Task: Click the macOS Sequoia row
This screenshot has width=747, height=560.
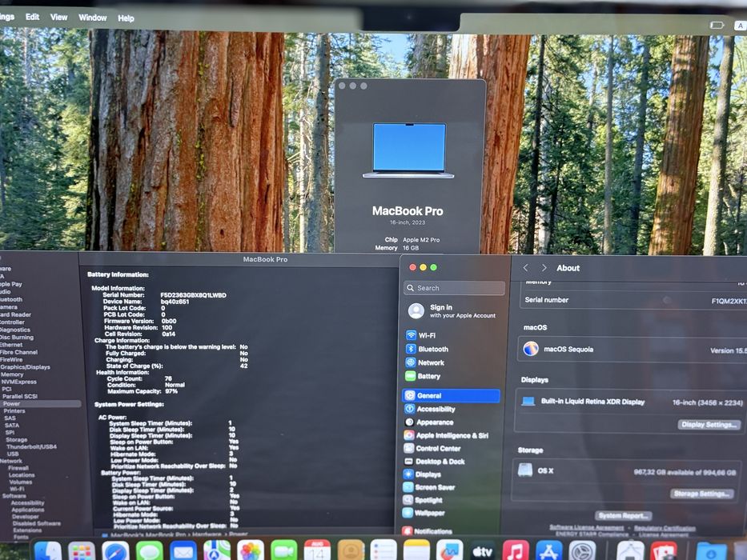Action: 633,350
